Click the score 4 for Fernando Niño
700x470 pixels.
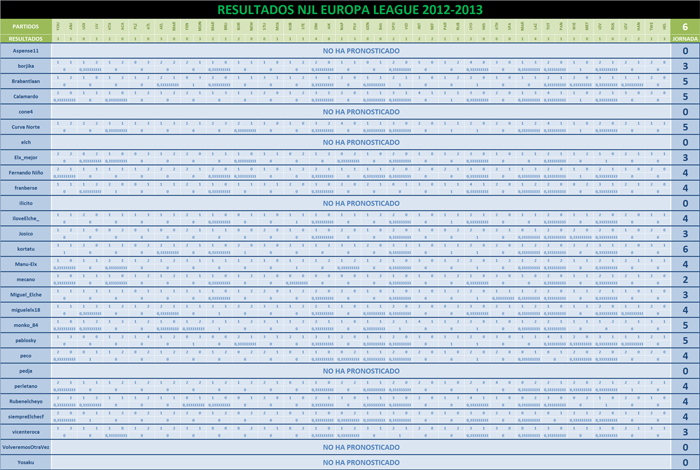(685, 173)
